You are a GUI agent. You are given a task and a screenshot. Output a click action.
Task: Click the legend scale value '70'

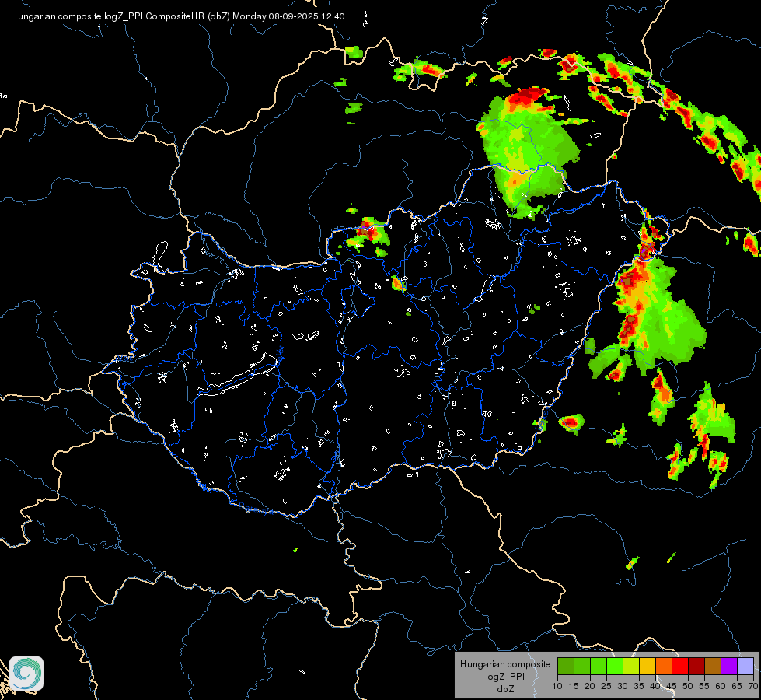pyautogui.click(x=752, y=687)
